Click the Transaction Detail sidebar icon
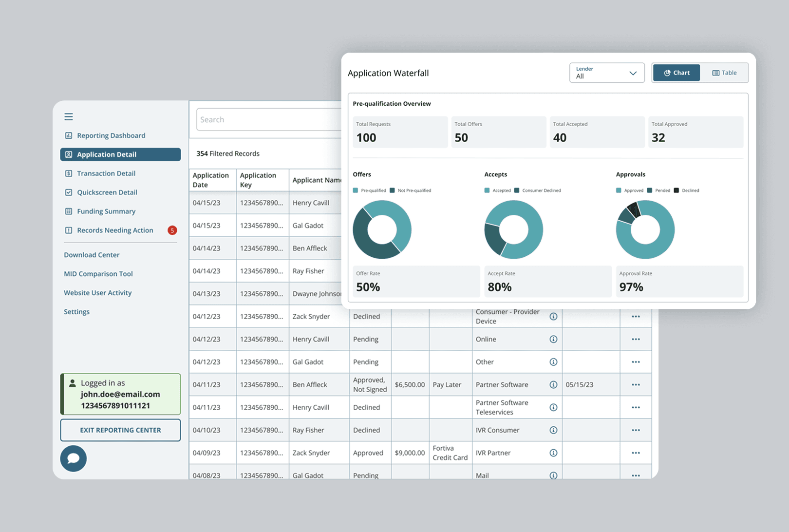The width and height of the screenshot is (789, 532). click(68, 173)
